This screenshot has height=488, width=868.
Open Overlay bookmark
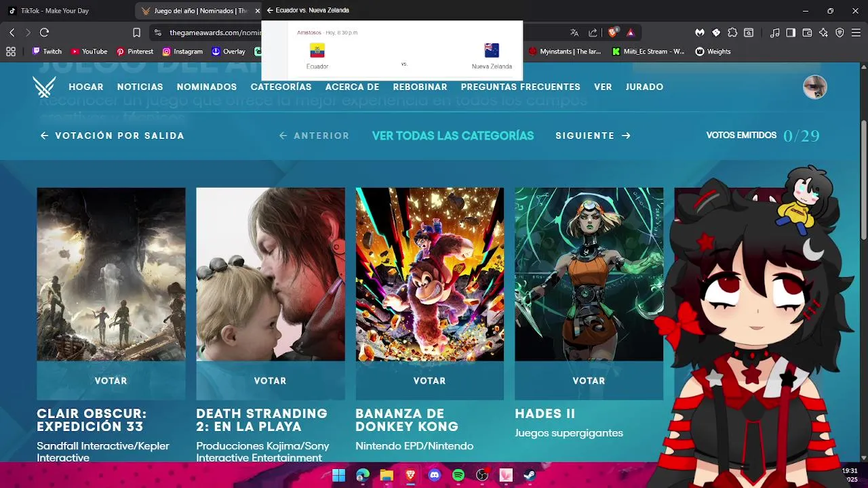229,52
